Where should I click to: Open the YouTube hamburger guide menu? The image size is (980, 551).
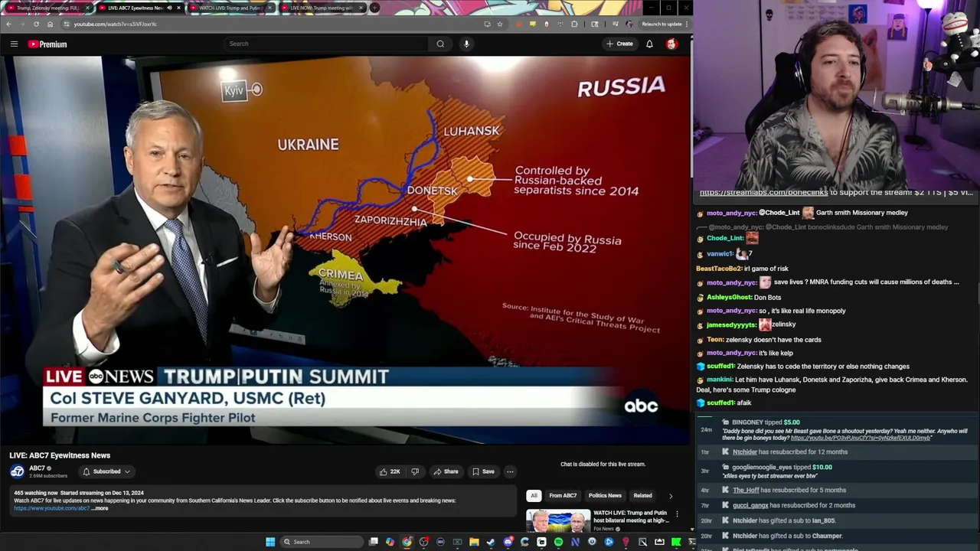tap(14, 44)
